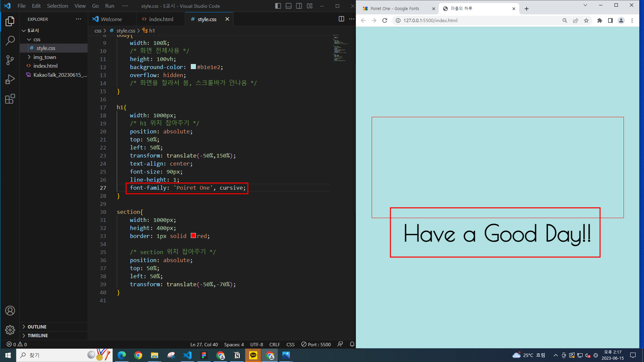Expand the OUTLINE section
Image resolution: width=644 pixels, height=362 pixels.
[x=37, y=327]
